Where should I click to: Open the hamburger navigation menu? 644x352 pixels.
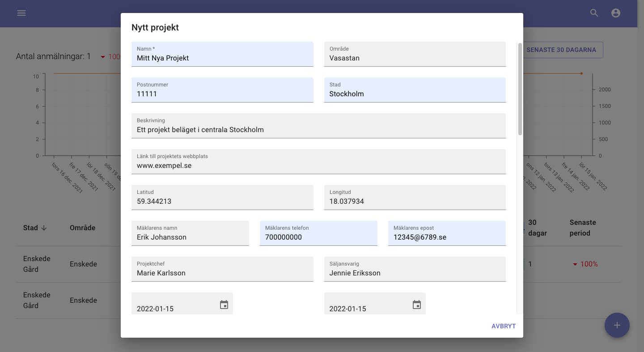21,13
